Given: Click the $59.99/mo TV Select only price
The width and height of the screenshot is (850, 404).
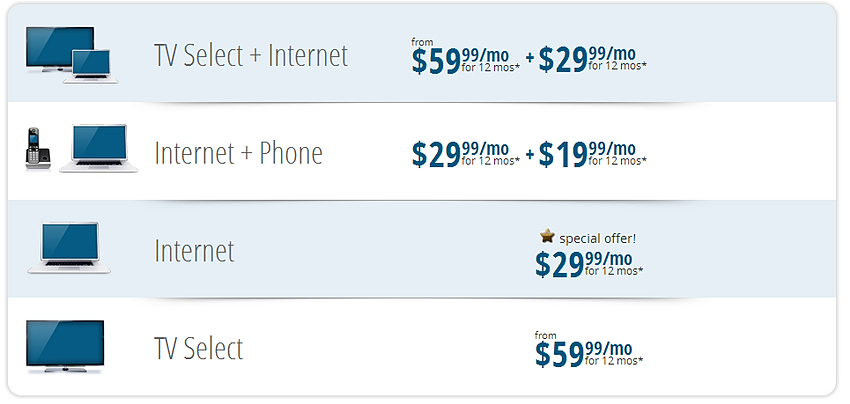Looking at the screenshot, I should [587, 354].
